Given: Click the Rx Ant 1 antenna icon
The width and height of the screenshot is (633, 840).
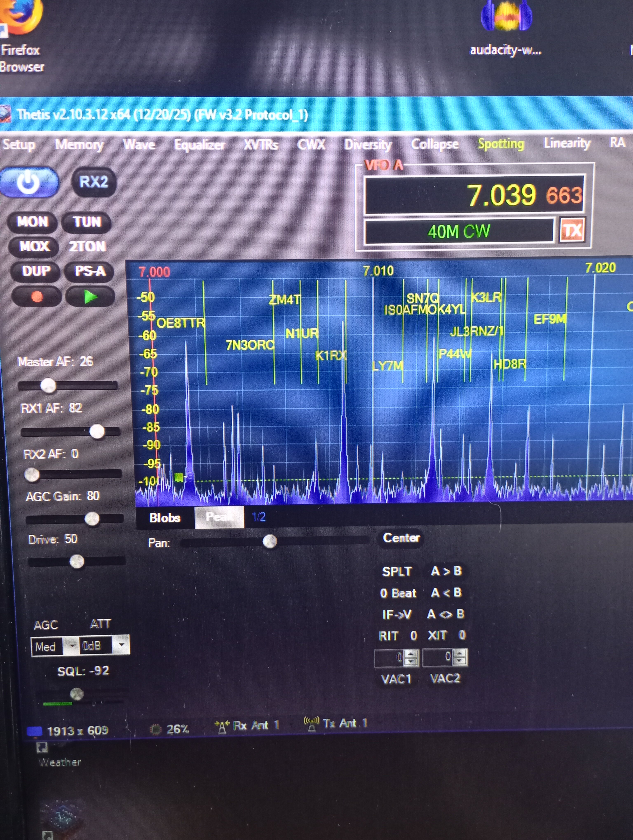Looking at the screenshot, I should (x=222, y=726).
